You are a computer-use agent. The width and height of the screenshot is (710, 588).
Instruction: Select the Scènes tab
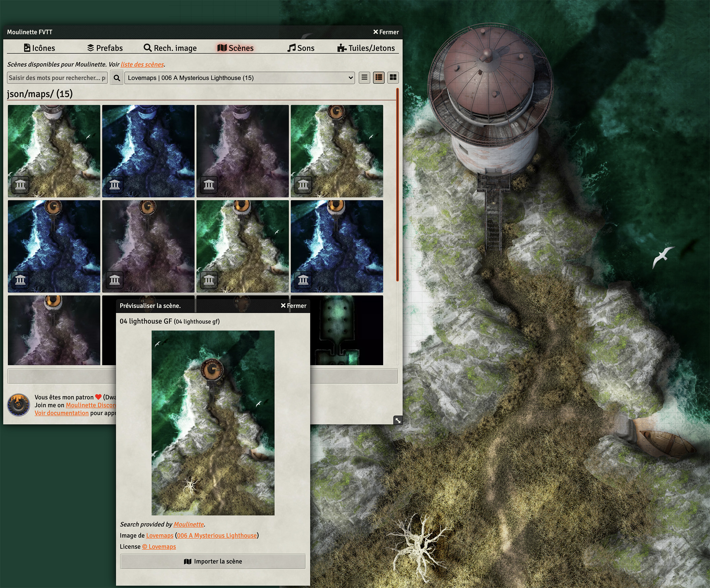(x=235, y=48)
